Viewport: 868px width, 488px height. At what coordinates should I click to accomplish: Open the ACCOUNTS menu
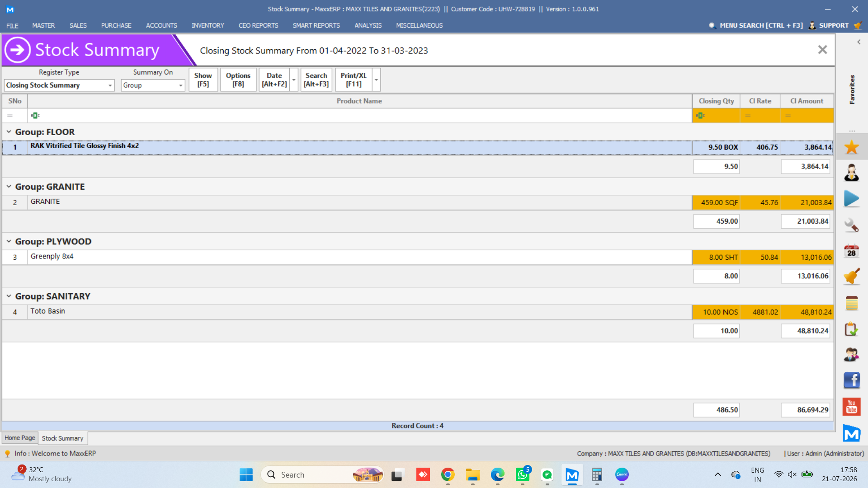pyautogui.click(x=161, y=26)
